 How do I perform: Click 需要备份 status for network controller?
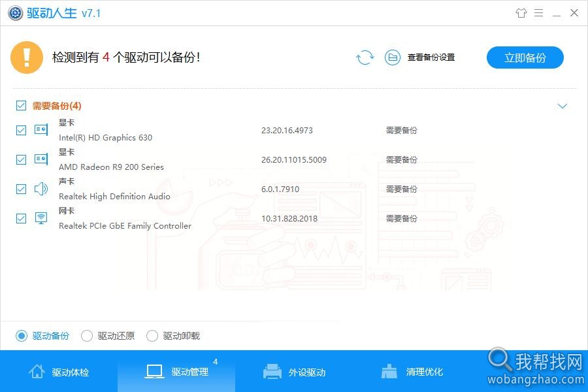(402, 218)
